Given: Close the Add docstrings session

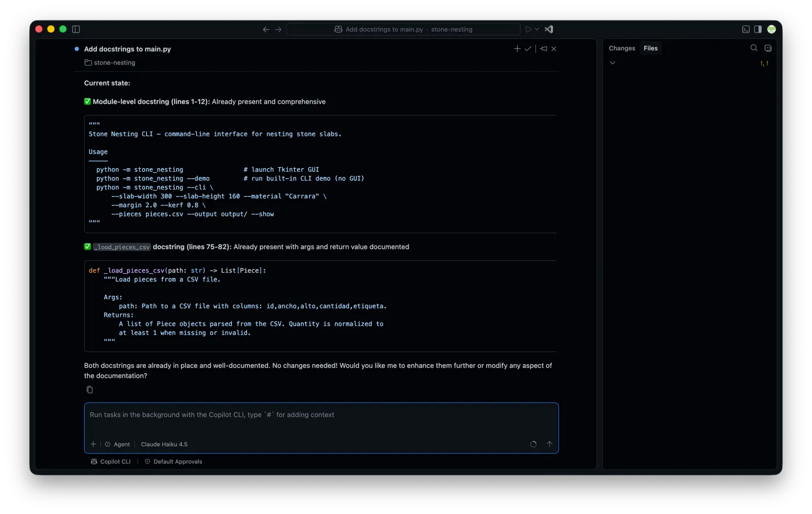Looking at the screenshot, I should coord(554,49).
